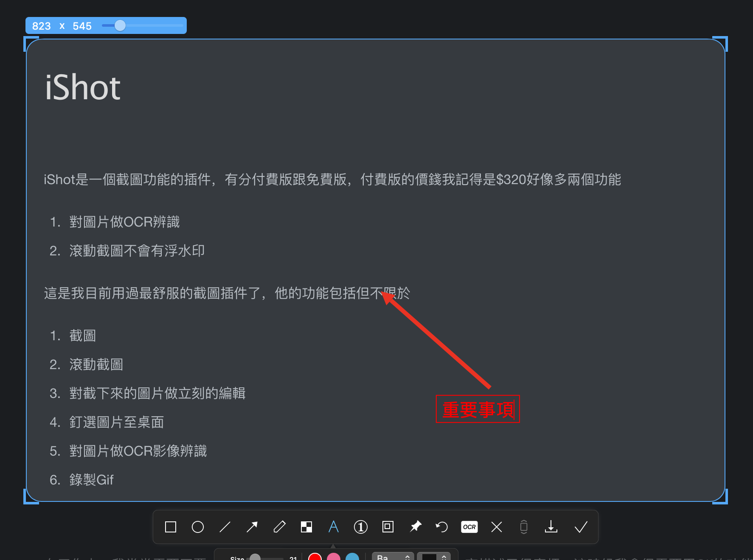
Task: Open the font name dropdown
Action: (393, 557)
